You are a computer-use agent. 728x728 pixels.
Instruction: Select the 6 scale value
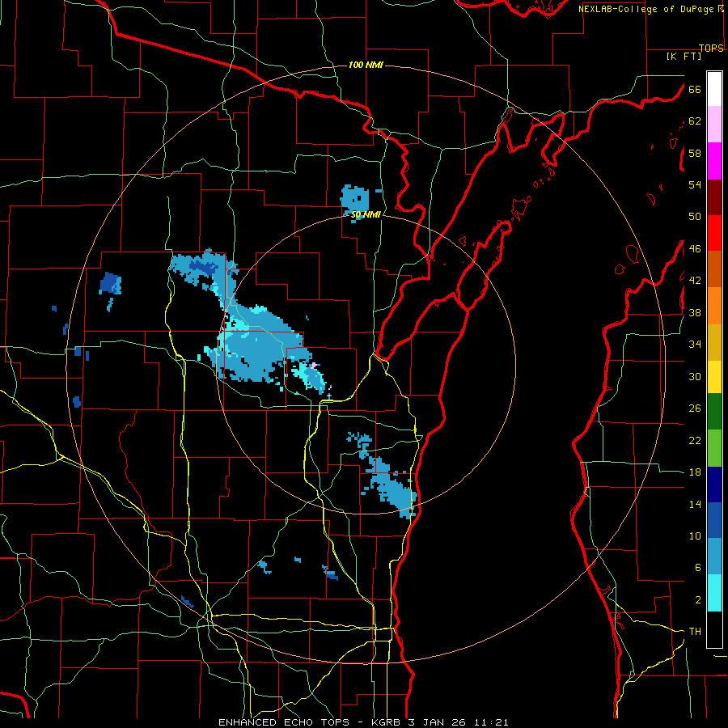pyautogui.click(x=697, y=567)
